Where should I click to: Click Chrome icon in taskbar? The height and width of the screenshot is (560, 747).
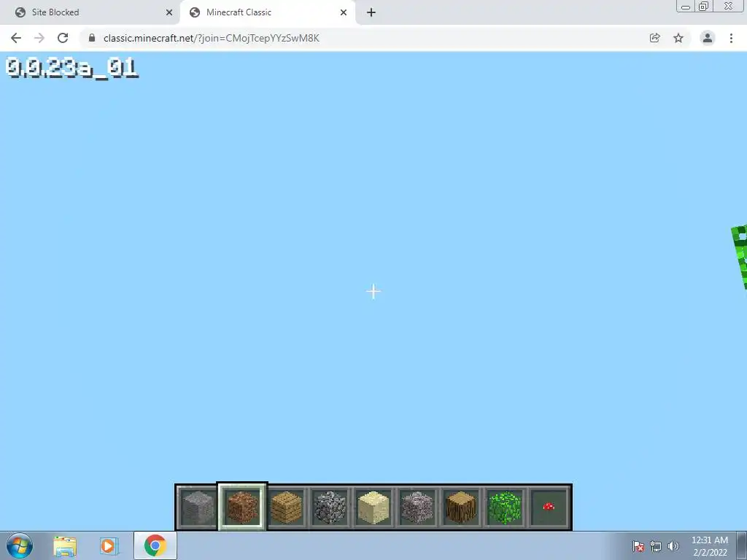(x=155, y=546)
